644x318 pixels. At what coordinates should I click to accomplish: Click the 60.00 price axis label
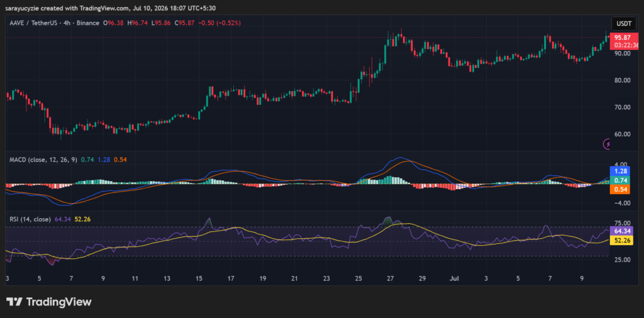pyautogui.click(x=623, y=134)
